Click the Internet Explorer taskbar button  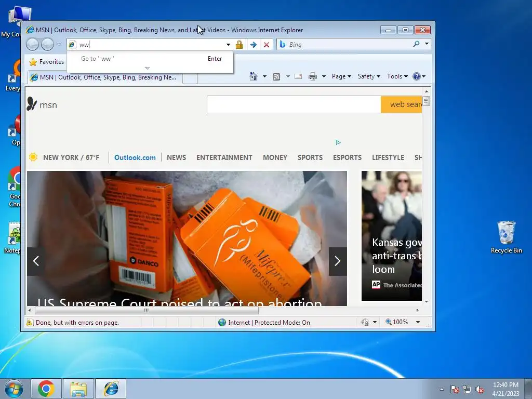(111, 389)
